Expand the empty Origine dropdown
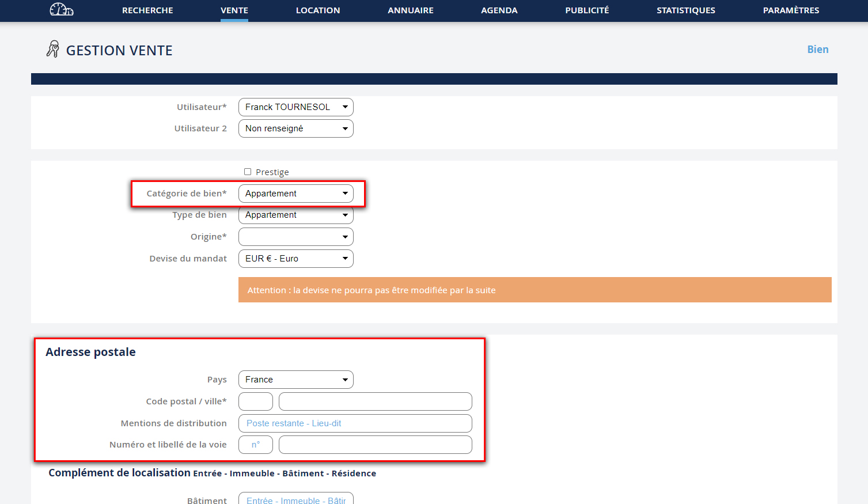Viewport: 868px width, 504px height. [x=295, y=237]
